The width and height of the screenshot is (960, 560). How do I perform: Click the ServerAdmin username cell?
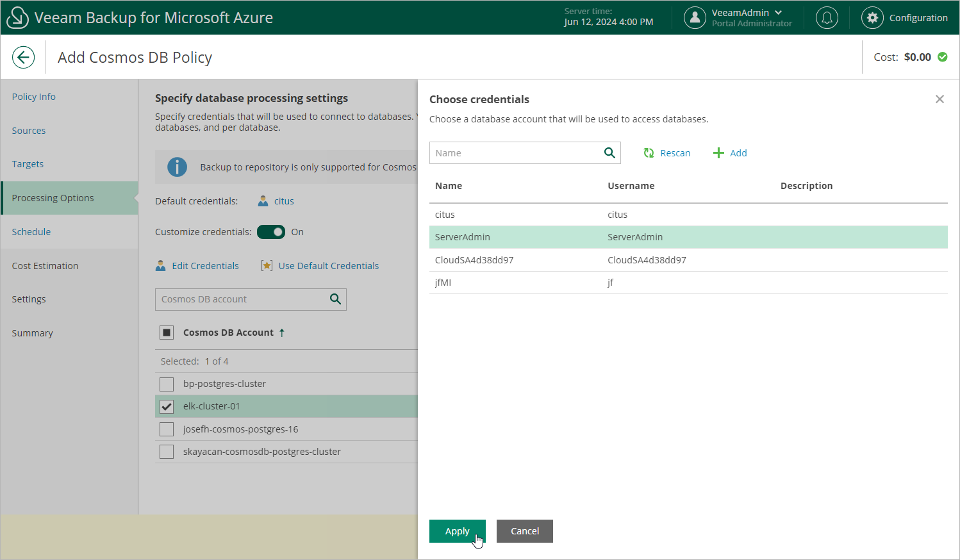click(635, 237)
